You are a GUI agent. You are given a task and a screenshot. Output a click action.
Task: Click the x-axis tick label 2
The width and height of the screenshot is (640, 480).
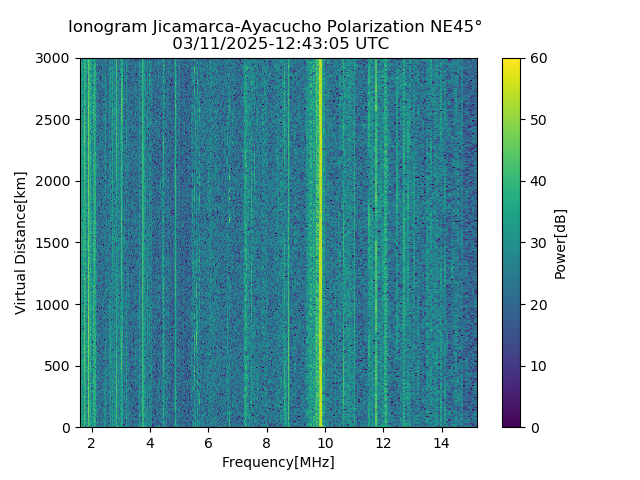pyautogui.click(x=91, y=443)
